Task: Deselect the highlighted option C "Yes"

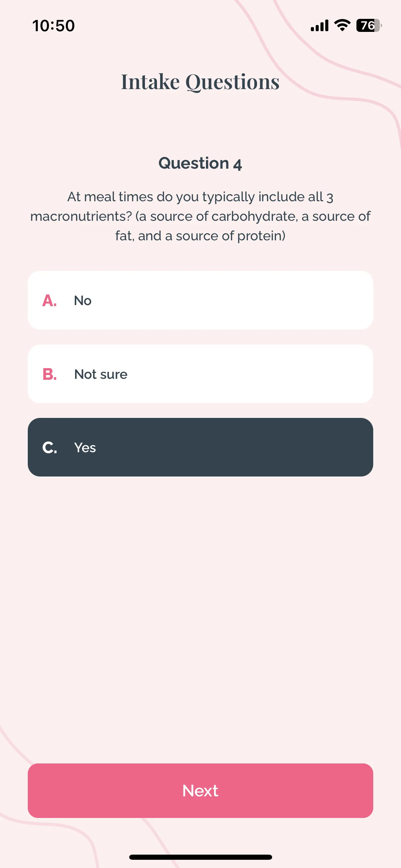Action: [x=200, y=447]
